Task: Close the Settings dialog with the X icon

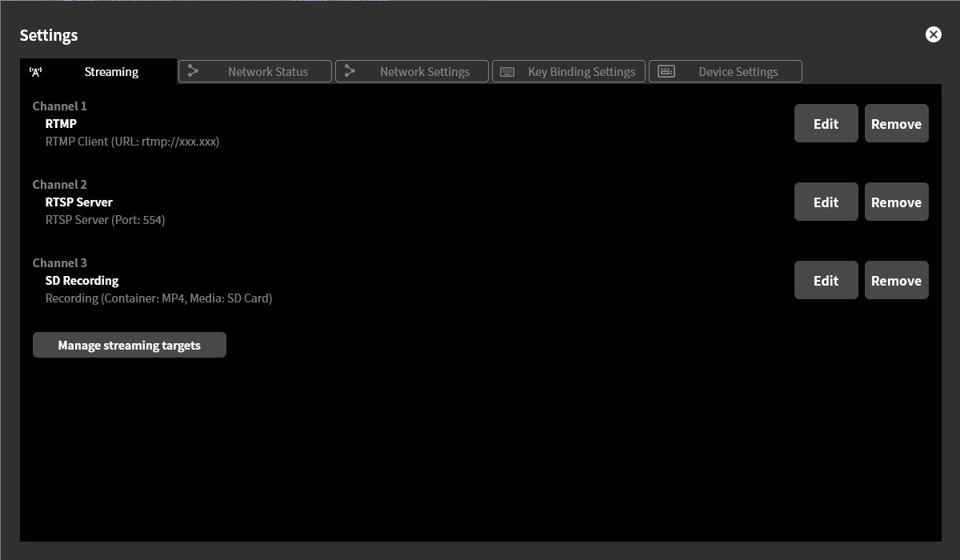Action: pos(933,34)
